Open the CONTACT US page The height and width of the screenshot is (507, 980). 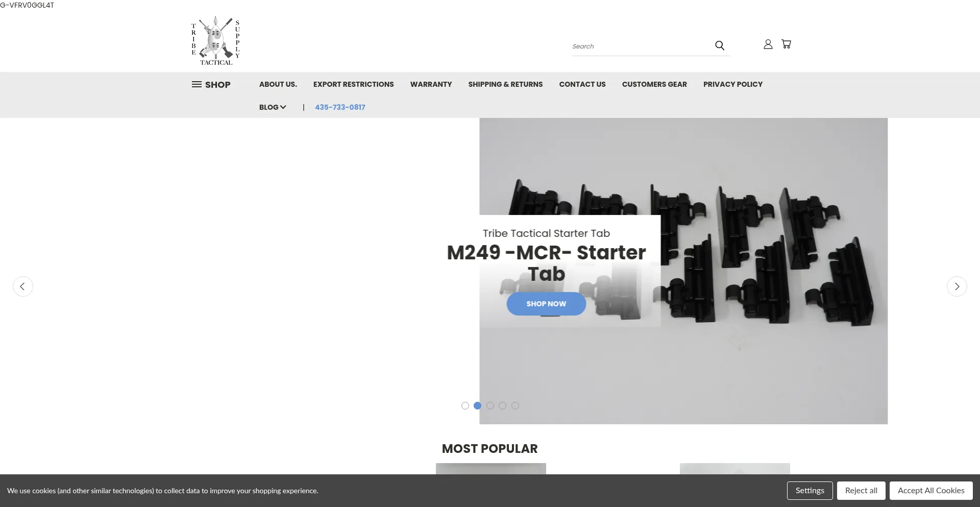582,84
